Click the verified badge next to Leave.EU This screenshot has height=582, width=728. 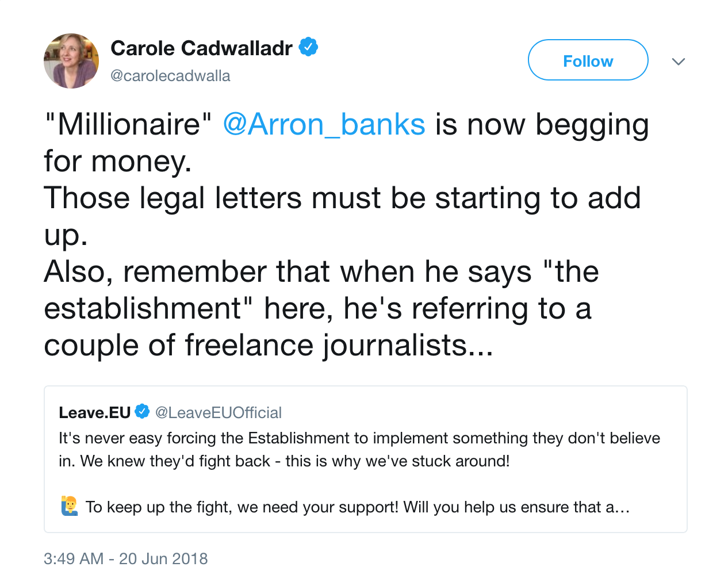[x=142, y=412]
